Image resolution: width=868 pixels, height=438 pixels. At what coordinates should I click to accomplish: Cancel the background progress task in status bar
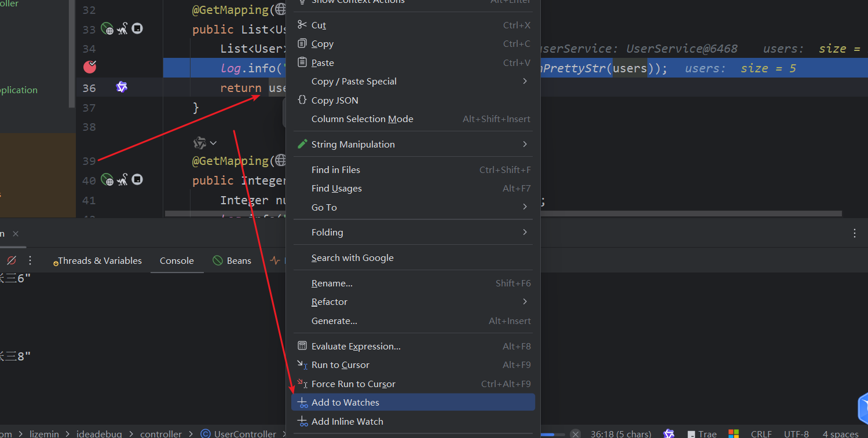[x=575, y=433]
